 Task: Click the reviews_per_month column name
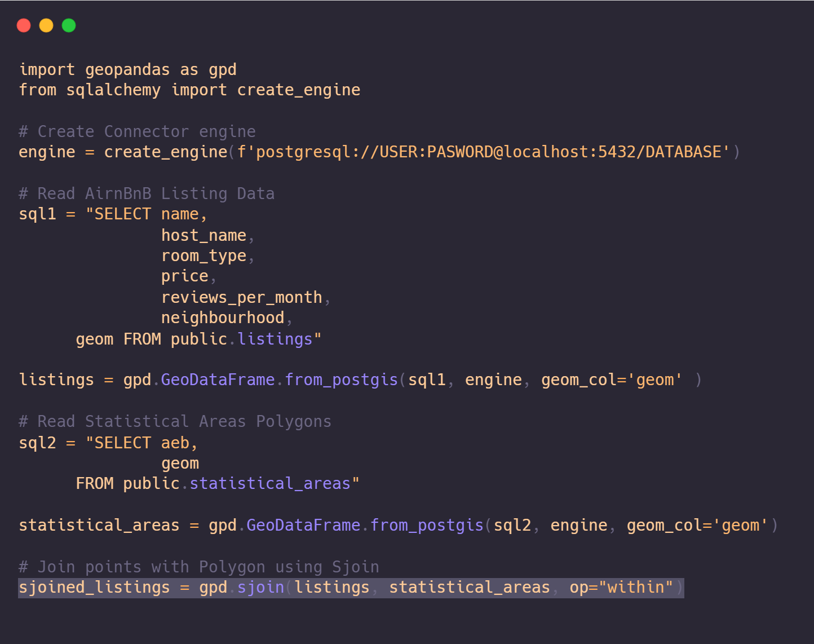pyautogui.click(x=241, y=298)
